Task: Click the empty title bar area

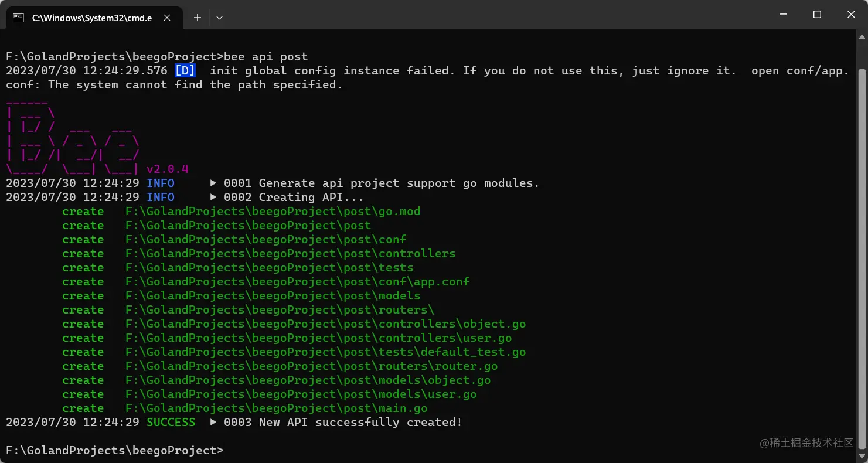Action: point(469,15)
